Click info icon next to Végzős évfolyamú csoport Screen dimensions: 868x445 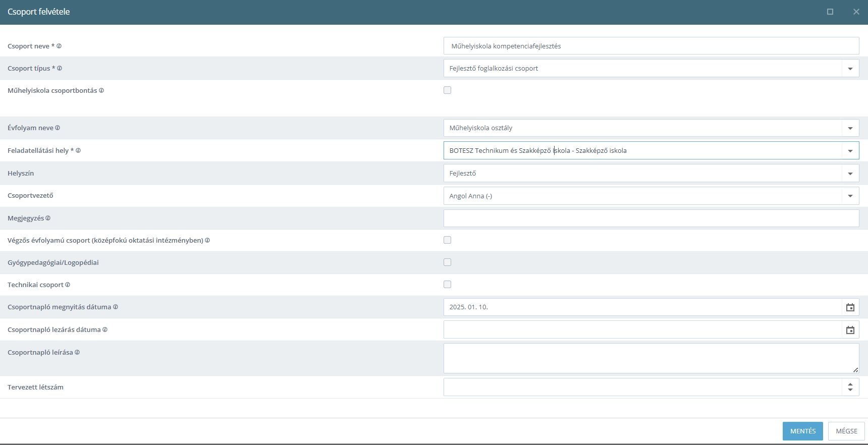point(207,240)
